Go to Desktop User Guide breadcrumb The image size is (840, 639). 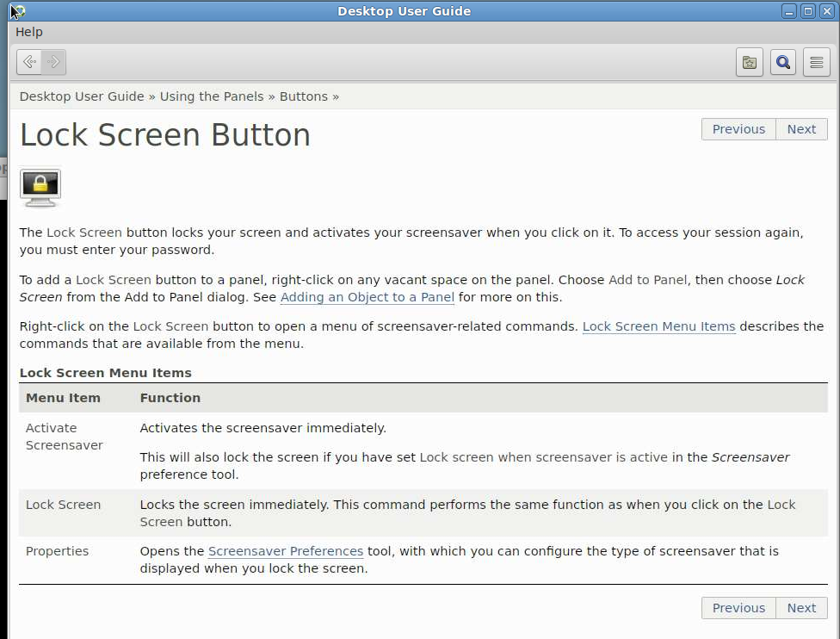click(82, 96)
